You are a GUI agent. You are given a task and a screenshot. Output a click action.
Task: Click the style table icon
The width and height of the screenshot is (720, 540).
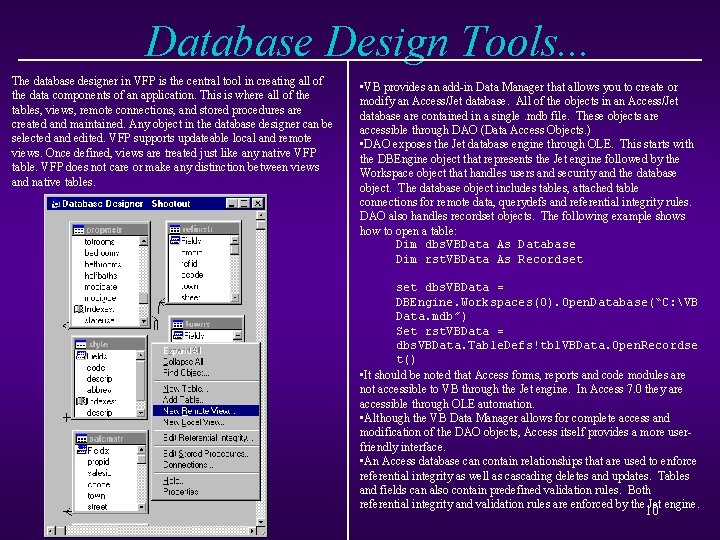point(81,344)
